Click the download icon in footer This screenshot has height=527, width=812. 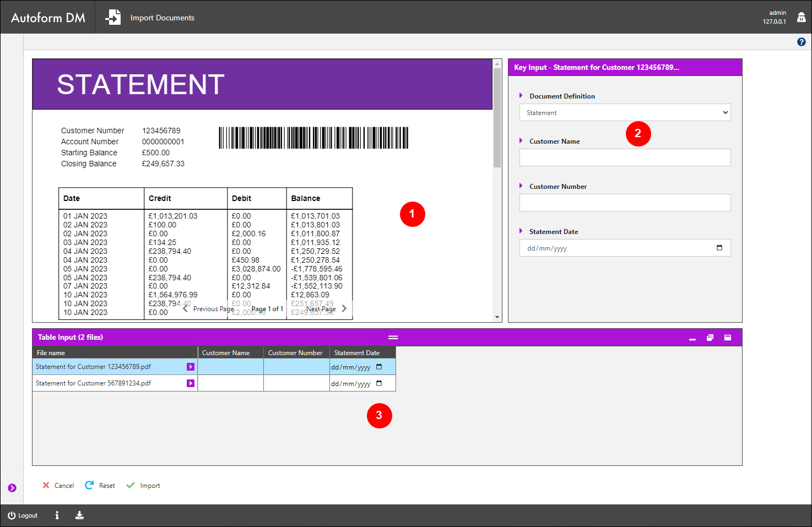click(79, 515)
